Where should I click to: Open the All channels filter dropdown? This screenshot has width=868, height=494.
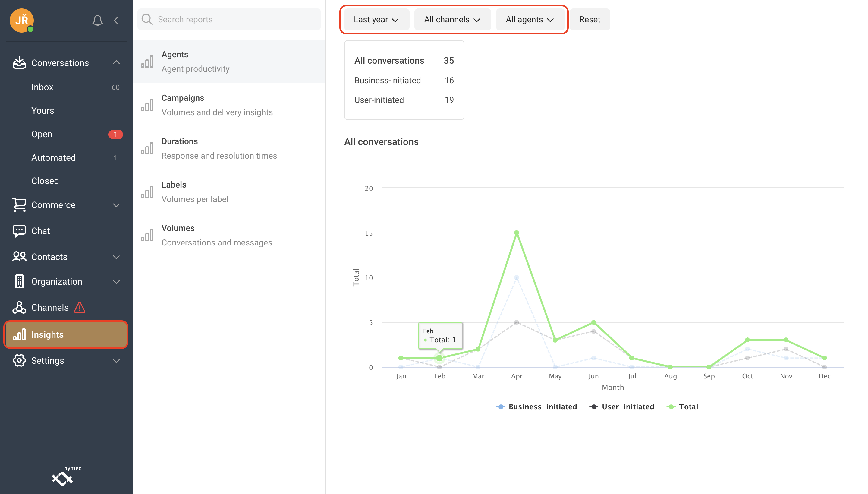coord(452,20)
